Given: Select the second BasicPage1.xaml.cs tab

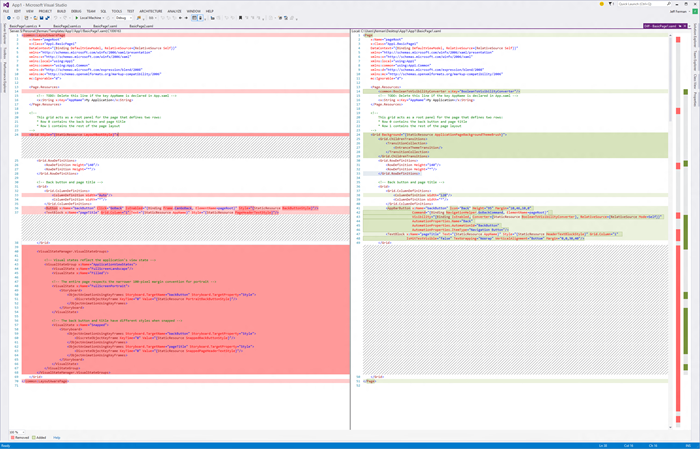Looking at the screenshot, I should click(x=67, y=26).
